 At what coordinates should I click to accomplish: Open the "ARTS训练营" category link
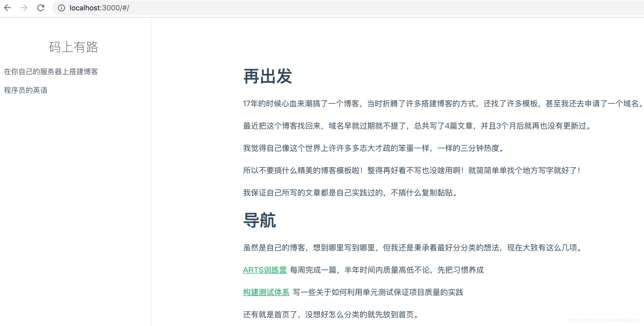coord(265,270)
